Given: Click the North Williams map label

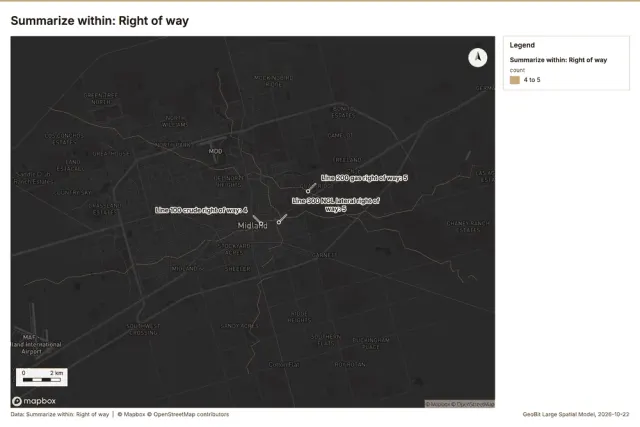Looking at the screenshot, I should coord(175,121).
